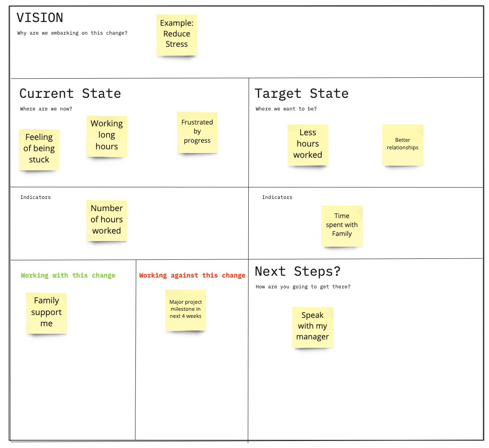The width and height of the screenshot is (489, 448).
Task: Click 'How are you going to get there?' text
Action: click(303, 286)
